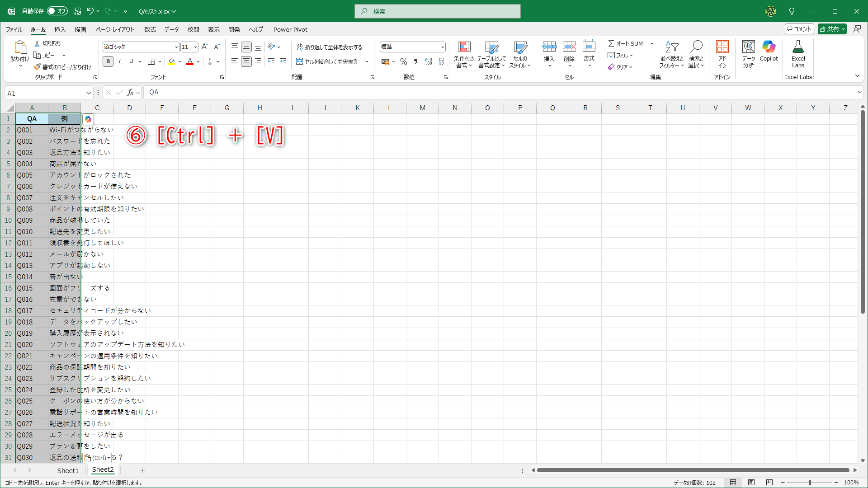Click the Format Painter brush icon

coord(37,67)
